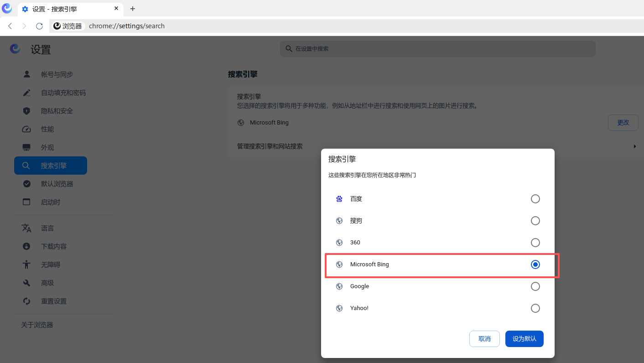Select the 搜狗 radio button
Image resolution: width=644 pixels, height=363 pixels.
coord(535,221)
